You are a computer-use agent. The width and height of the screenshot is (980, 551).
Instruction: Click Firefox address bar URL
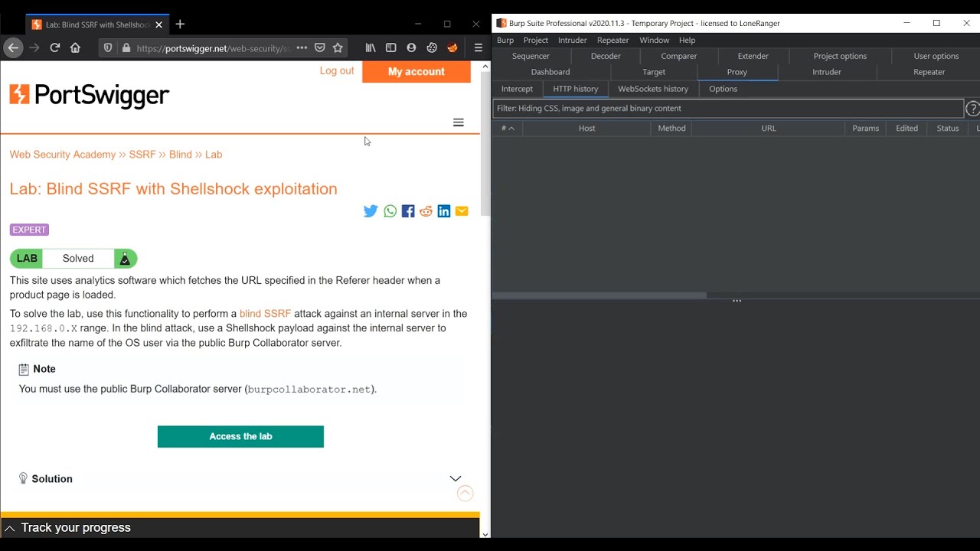tap(213, 47)
